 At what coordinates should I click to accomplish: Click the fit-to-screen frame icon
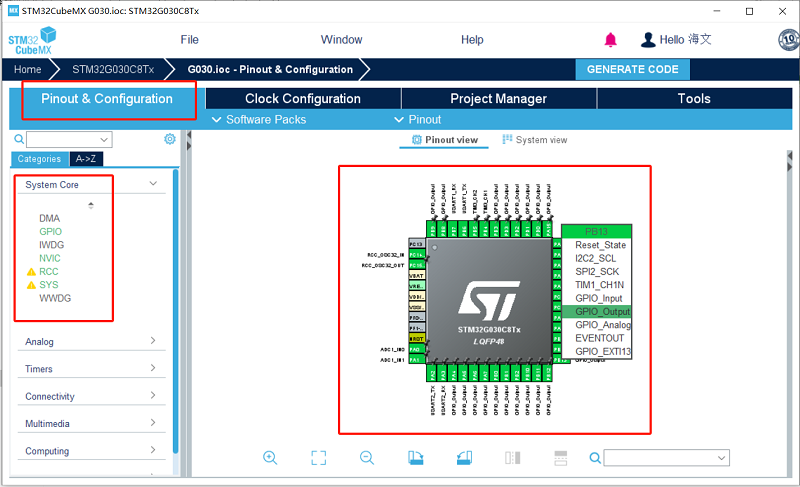[318, 457]
